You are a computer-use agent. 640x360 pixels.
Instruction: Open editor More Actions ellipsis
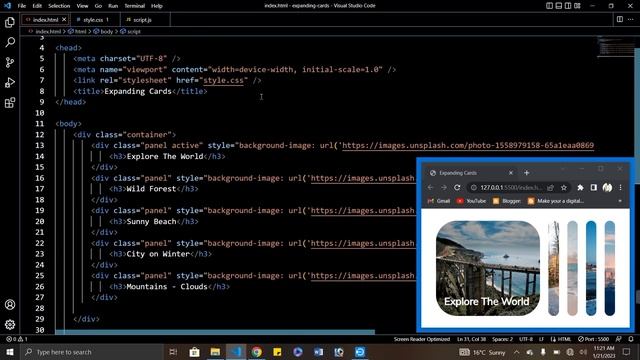point(631,19)
